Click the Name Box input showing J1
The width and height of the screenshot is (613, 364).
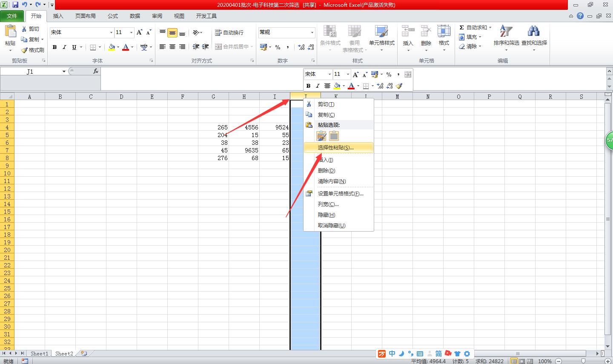coord(30,72)
